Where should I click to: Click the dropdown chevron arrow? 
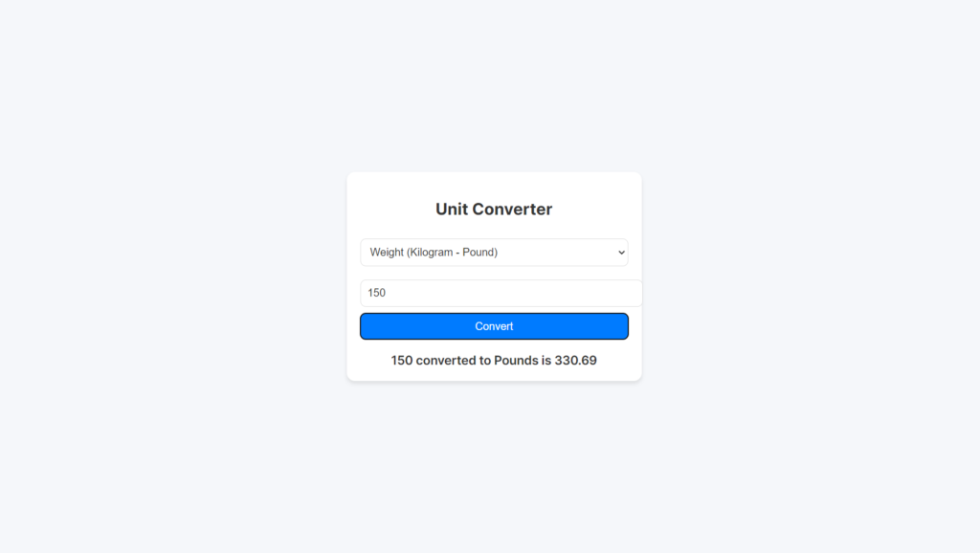[x=621, y=253]
